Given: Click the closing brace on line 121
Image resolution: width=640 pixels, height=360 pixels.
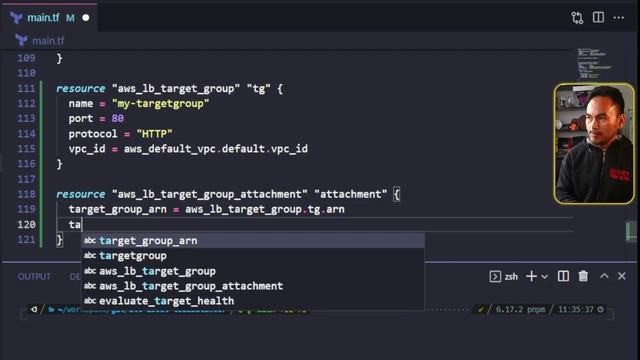Looking at the screenshot, I should click(x=60, y=240).
